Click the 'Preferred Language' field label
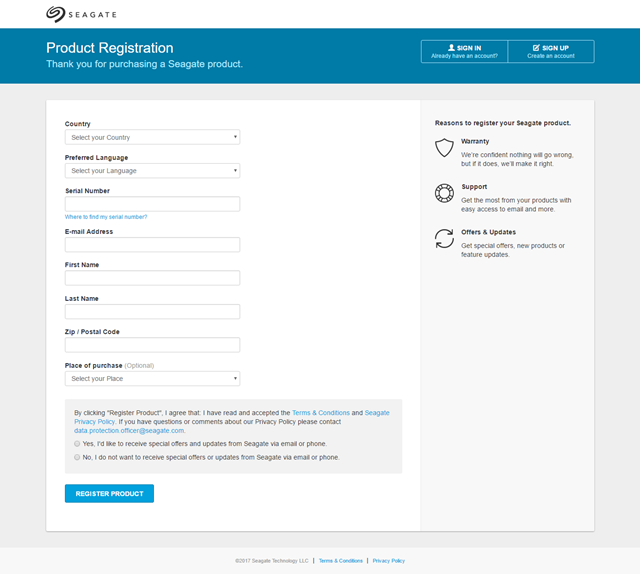The image size is (640, 574). click(x=96, y=158)
